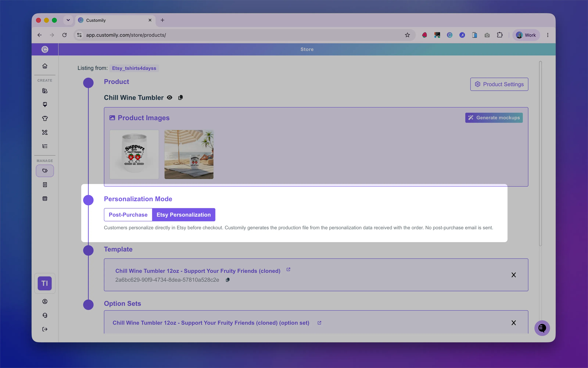Click the Customily extension icon in the toolbar
The image size is (588, 368).
click(x=450, y=35)
